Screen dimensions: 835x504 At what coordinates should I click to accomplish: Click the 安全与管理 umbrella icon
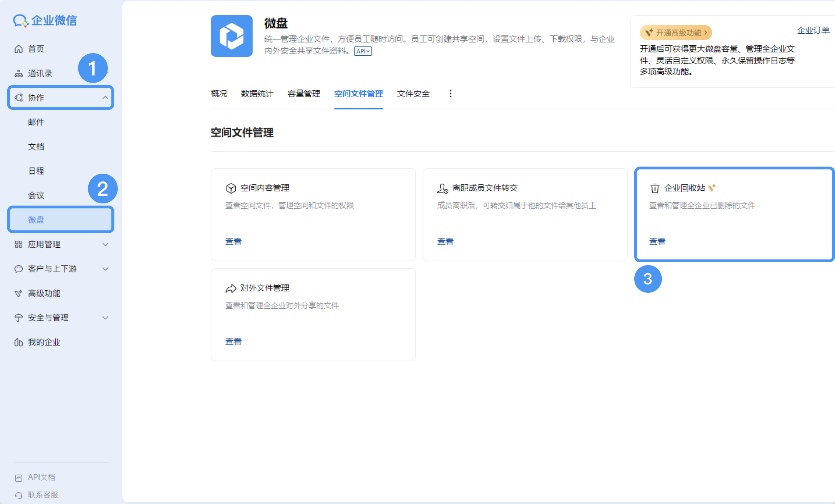pos(18,318)
